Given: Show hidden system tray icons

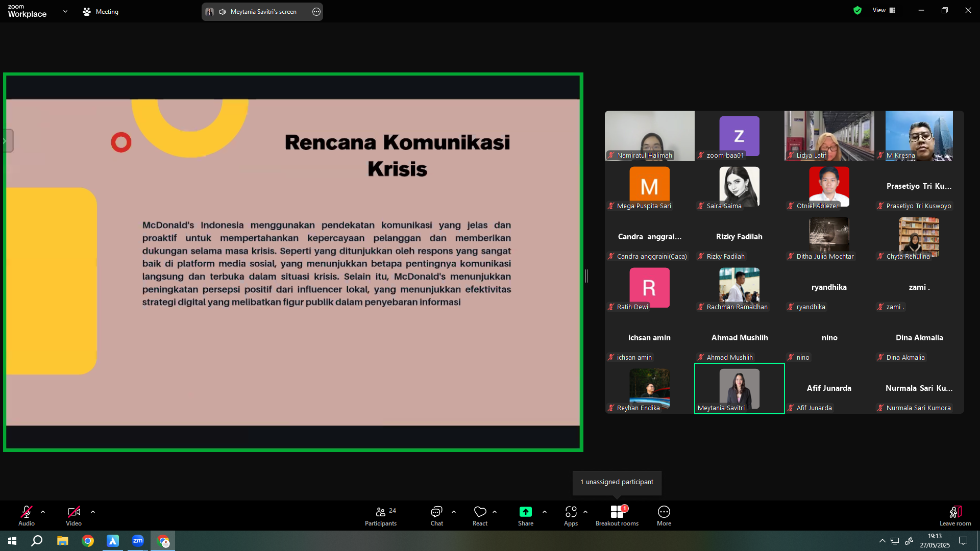Looking at the screenshot, I should click(882, 541).
